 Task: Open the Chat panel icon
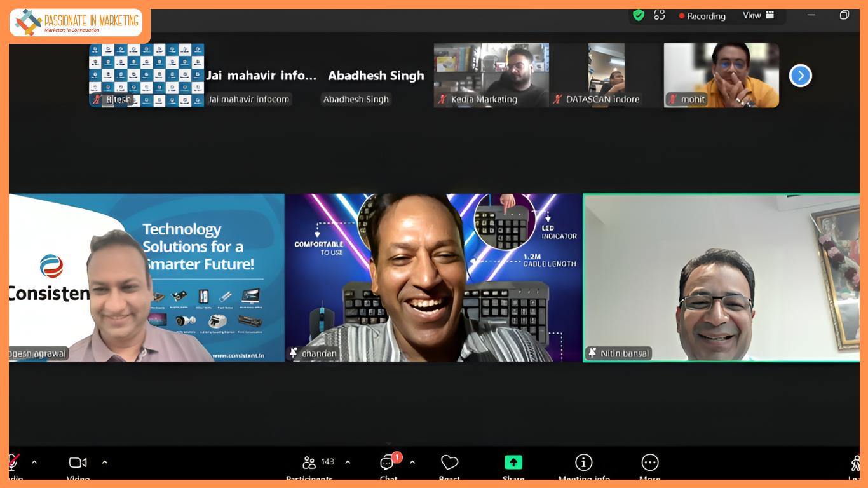(x=388, y=463)
